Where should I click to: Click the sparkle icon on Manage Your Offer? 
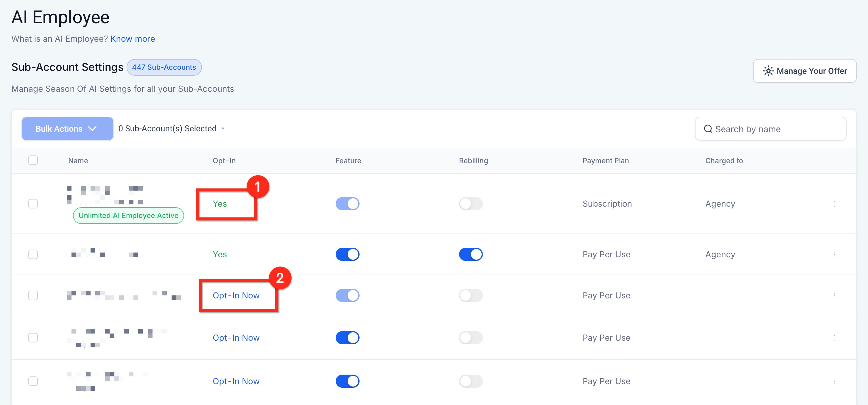pos(768,71)
